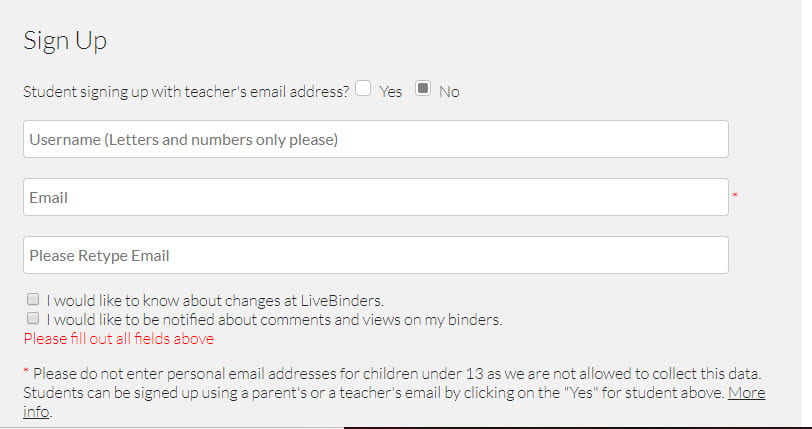Click the word "info" ending the disclaimer
The width and height of the screenshot is (812, 429).
[x=36, y=411]
